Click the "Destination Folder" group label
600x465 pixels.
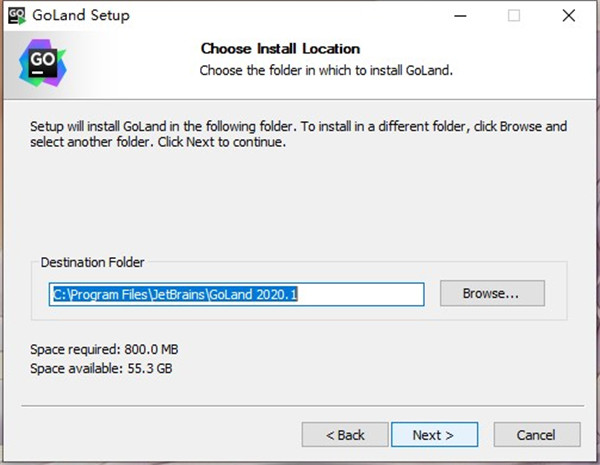[92, 263]
